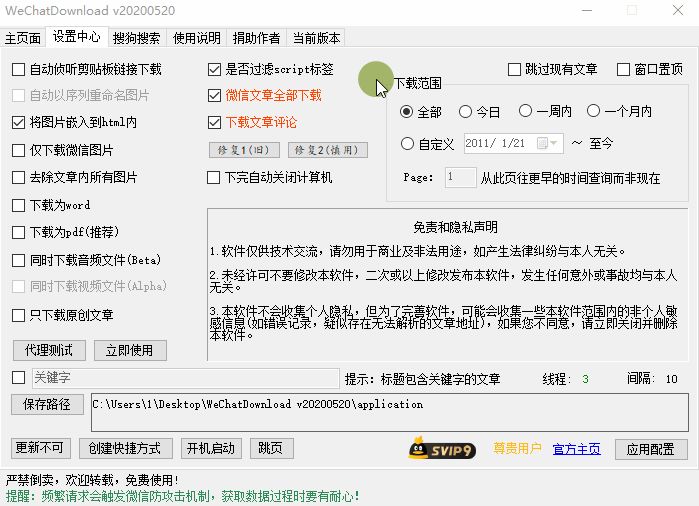The height and width of the screenshot is (506, 699).
Task: Minimize the WeChatDownload window
Action: pyautogui.click(x=587, y=10)
